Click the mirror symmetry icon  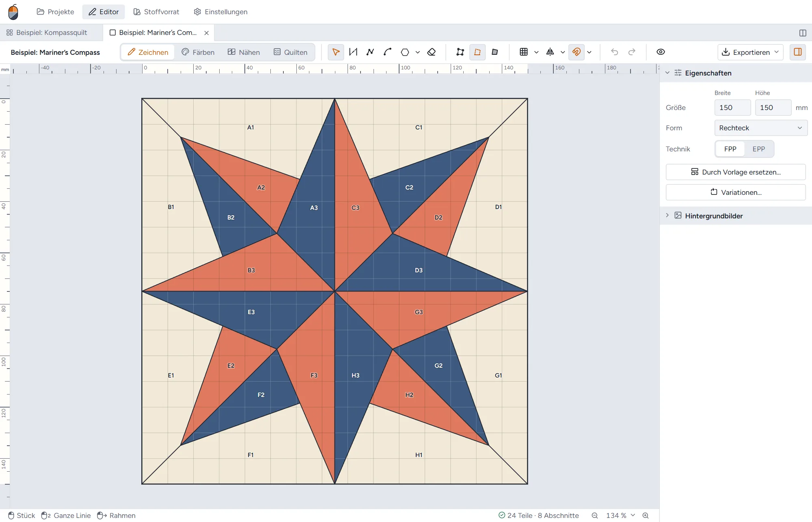click(550, 52)
